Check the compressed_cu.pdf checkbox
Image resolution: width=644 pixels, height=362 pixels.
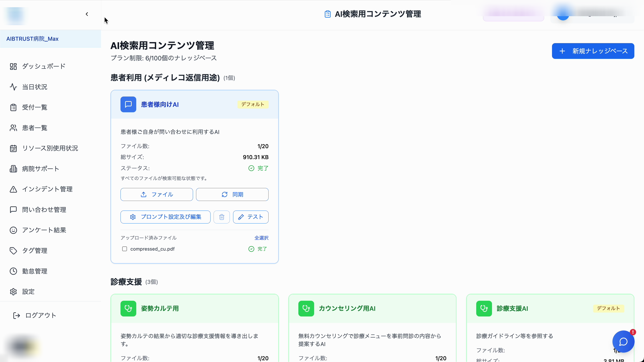tap(124, 249)
